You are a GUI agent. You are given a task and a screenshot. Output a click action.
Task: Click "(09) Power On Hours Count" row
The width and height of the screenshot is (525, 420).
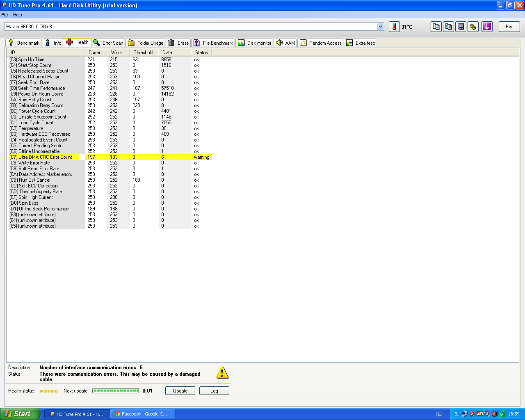pos(110,94)
